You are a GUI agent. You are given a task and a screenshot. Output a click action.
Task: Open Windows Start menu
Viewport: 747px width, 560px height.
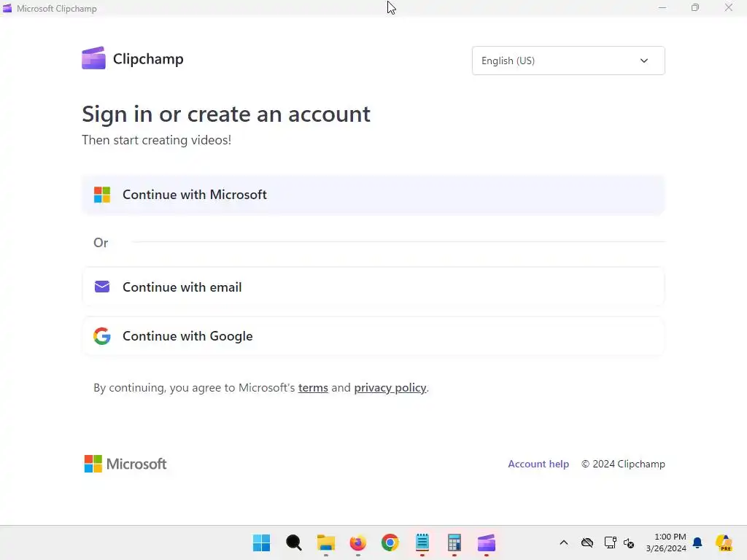[262, 542]
